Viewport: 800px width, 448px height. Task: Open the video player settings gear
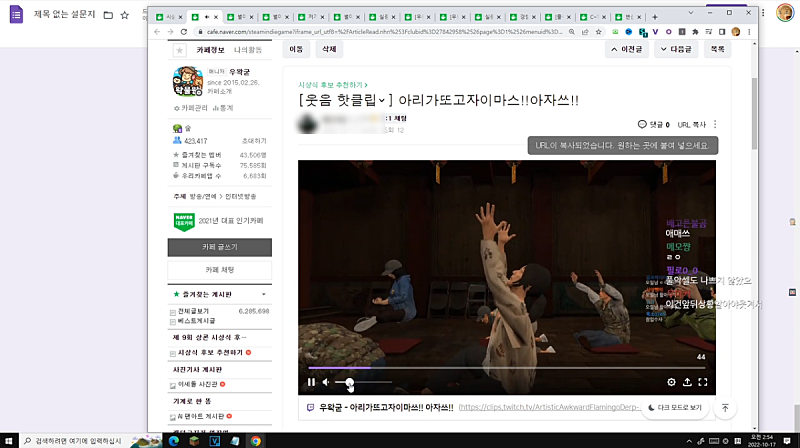coord(671,382)
